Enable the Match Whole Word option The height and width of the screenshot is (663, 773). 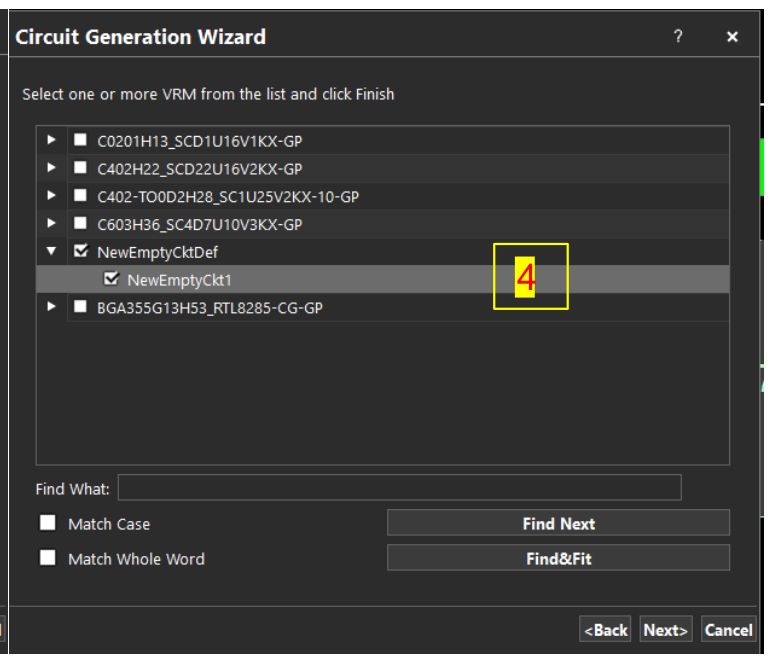coord(48,558)
